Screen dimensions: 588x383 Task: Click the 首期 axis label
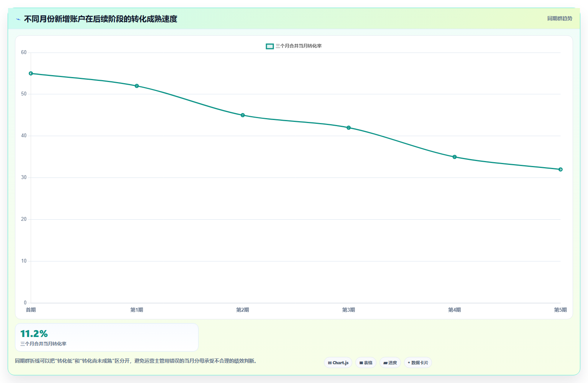[x=31, y=310]
